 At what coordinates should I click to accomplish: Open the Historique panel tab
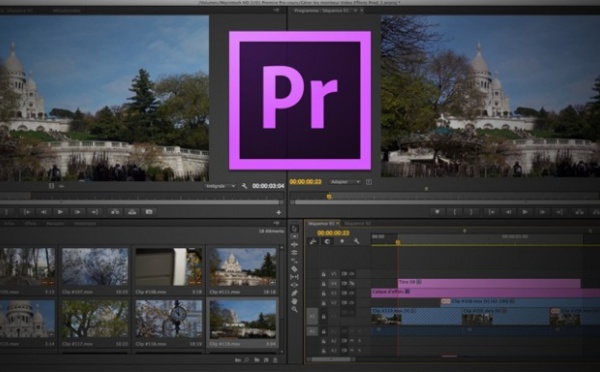85,223
